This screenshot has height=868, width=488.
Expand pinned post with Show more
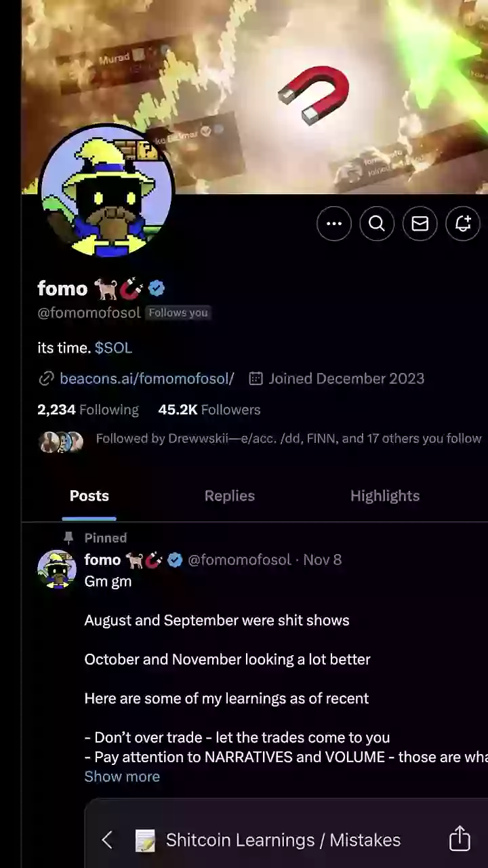122,776
